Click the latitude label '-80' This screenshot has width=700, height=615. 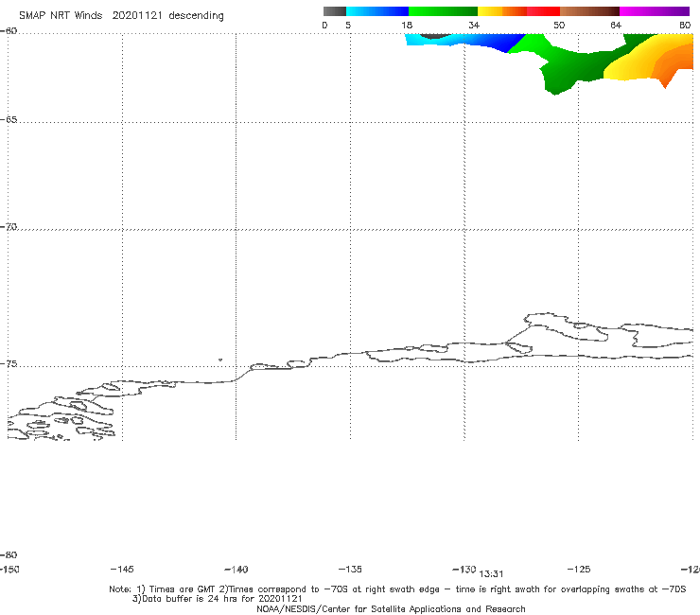click(9, 555)
